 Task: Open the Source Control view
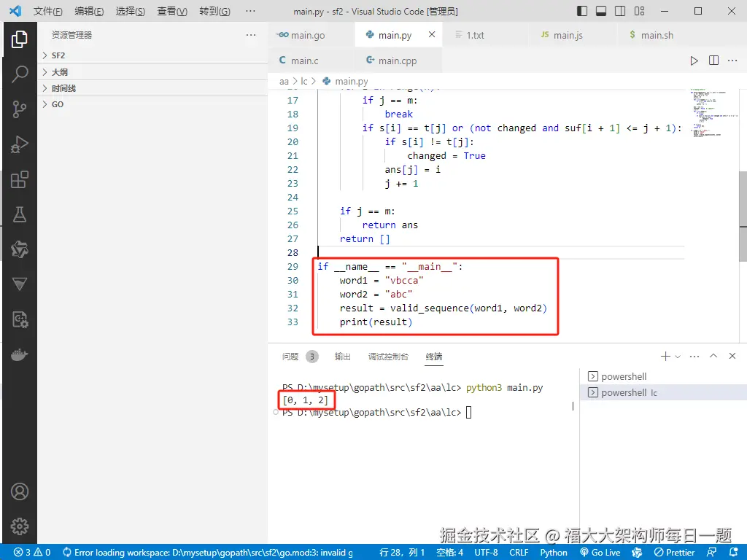click(20, 109)
